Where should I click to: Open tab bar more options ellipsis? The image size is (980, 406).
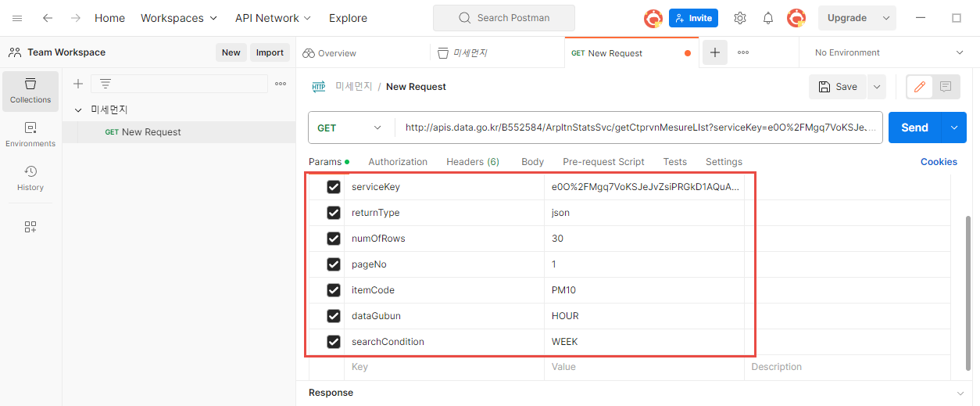point(743,52)
